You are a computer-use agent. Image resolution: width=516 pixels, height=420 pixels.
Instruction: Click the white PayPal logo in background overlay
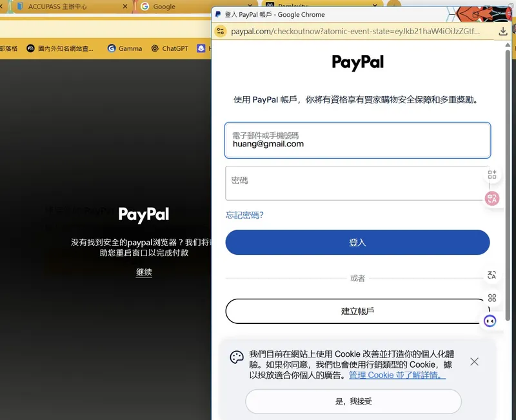coord(144,215)
